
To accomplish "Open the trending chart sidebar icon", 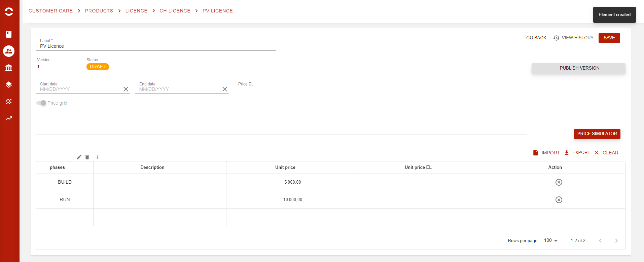I will tap(9, 118).
